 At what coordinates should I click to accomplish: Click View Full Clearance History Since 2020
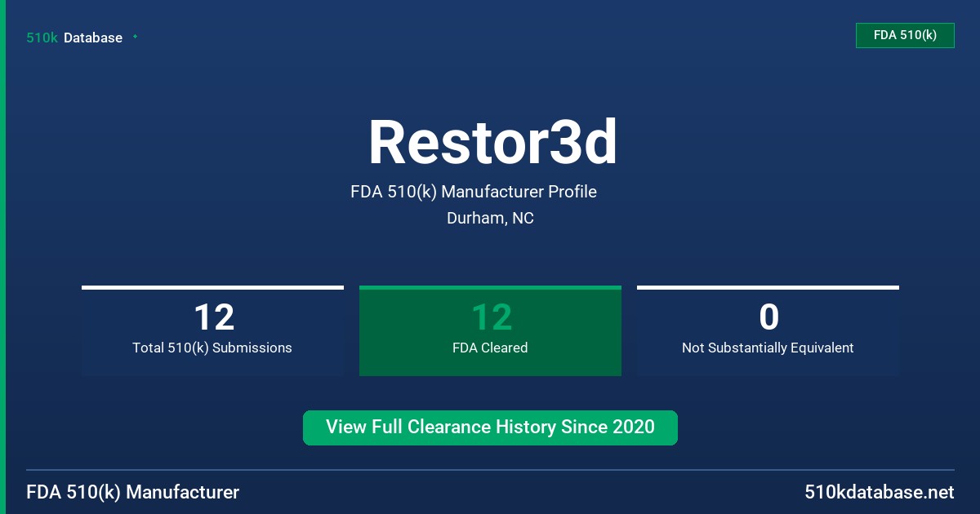click(490, 428)
